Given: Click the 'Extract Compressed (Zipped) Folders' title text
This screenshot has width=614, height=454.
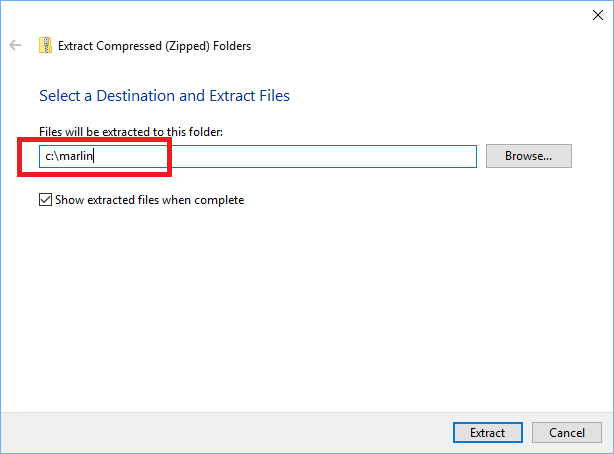Looking at the screenshot, I should [155, 45].
